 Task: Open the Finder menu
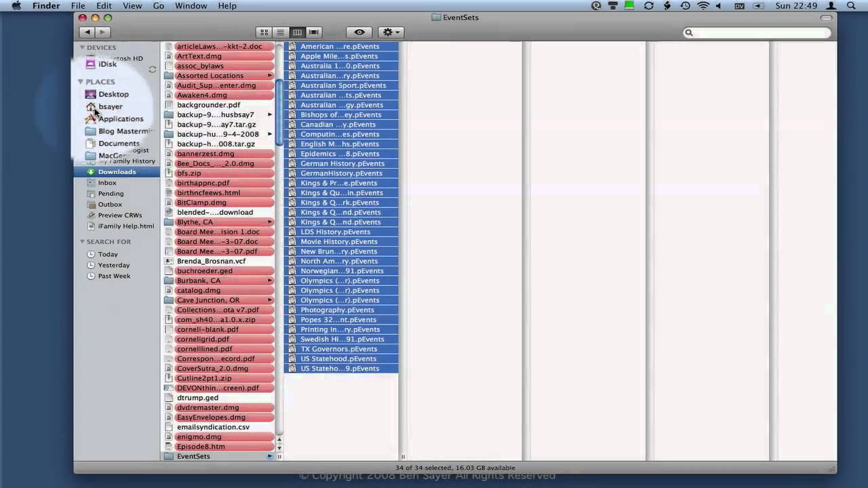[46, 5]
